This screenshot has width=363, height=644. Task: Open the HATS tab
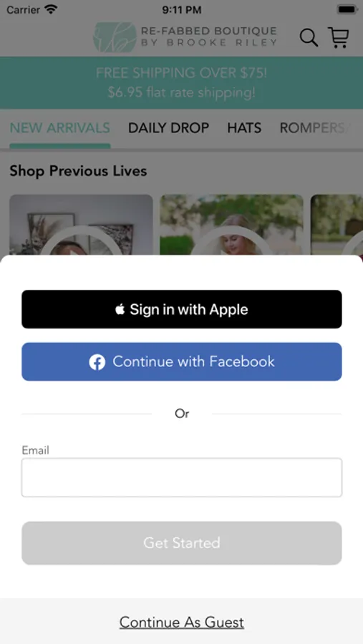click(x=244, y=128)
